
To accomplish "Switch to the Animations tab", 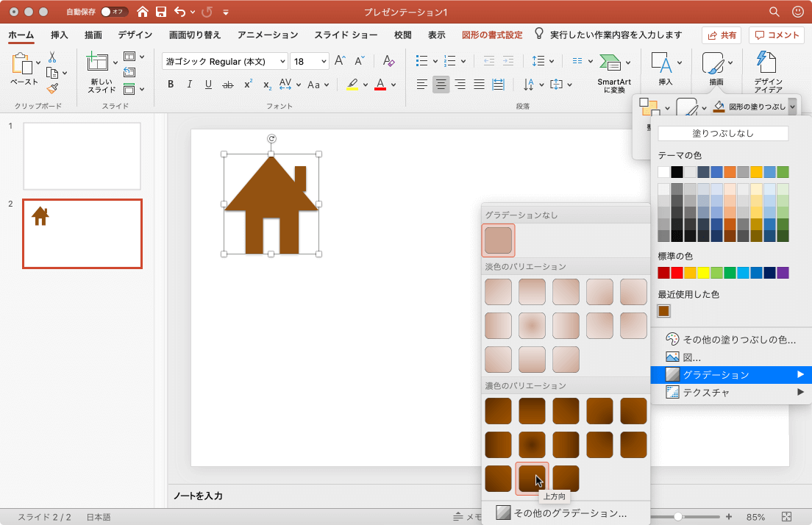I will point(268,35).
